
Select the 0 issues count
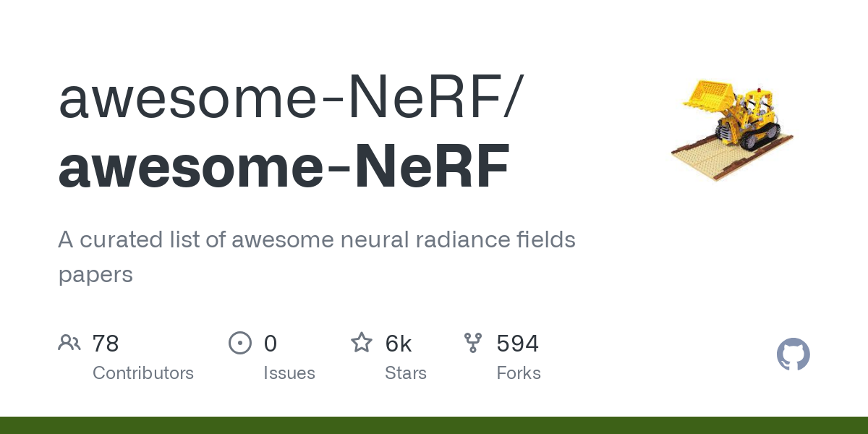(271, 344)
